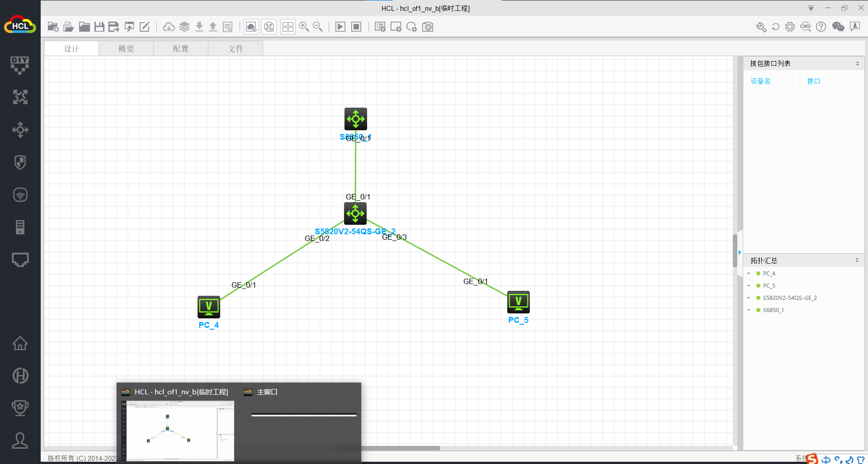Image resolution: width=868 pixels, height=464 pixels.
Task: Expand the PC_4 tree entry arrow
Action: (749, 274)
